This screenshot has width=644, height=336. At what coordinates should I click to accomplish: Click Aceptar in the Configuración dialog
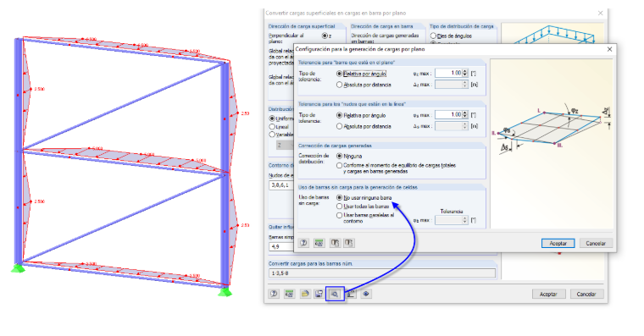pyautogui.click(x=558, y=243)
